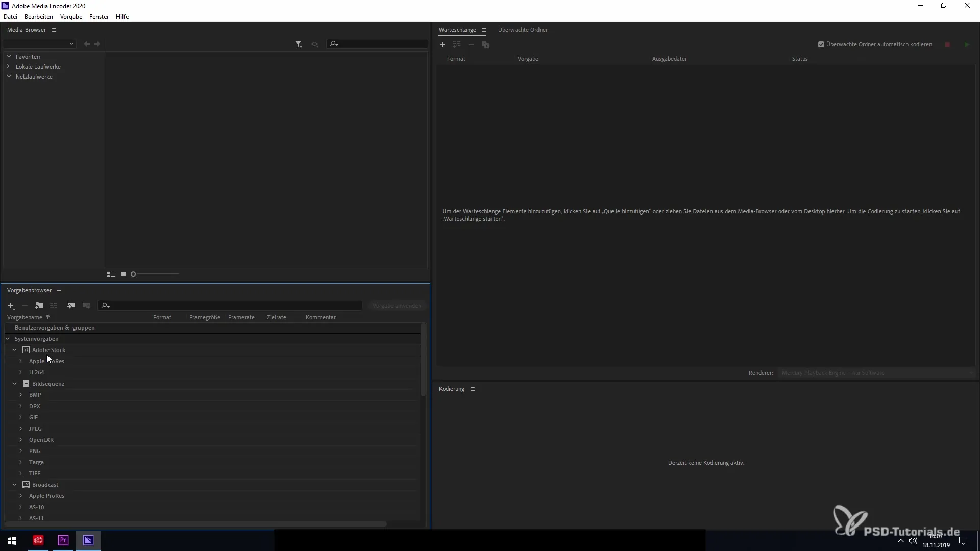Image resolution: width=980 pixels, height=551 pixels.
Task: Click the duplicate icon in queue toolbar
Action: [485, 45]
